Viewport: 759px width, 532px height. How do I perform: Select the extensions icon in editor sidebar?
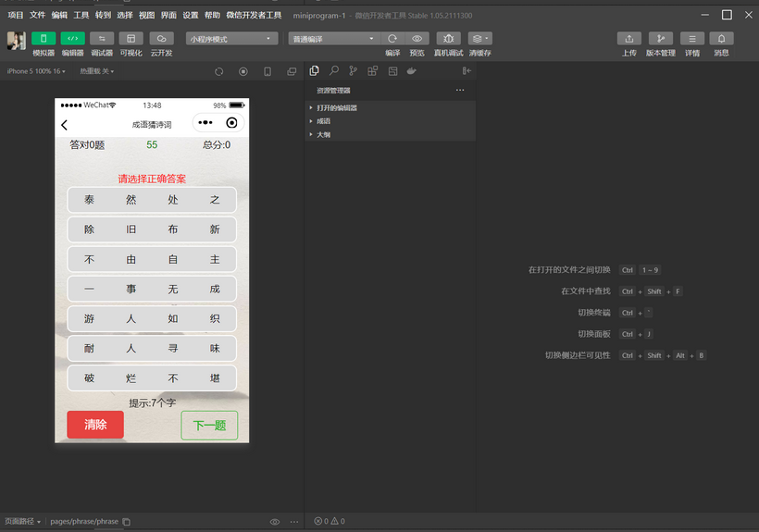(373, 71)
